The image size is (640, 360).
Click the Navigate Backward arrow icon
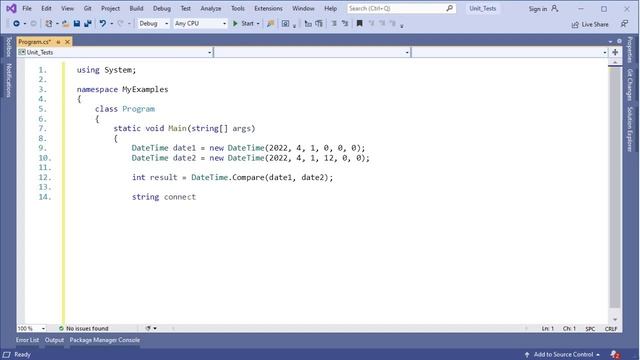pyautogui.click(x=16, y=24)
